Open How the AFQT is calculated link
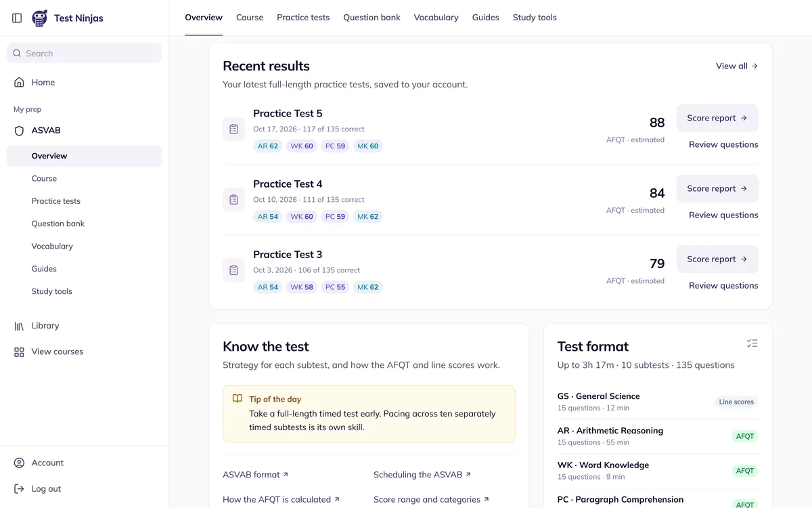The image size is (812, 508). (281, 500)
